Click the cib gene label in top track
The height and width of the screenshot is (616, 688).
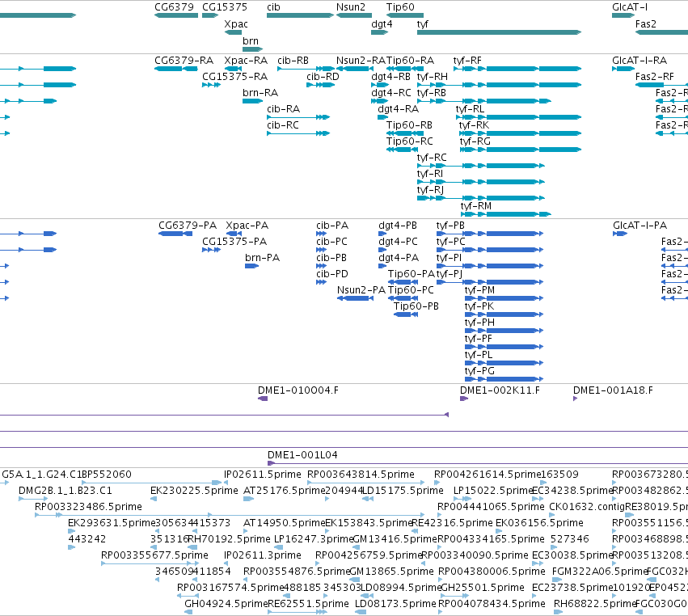pos(273,7)
